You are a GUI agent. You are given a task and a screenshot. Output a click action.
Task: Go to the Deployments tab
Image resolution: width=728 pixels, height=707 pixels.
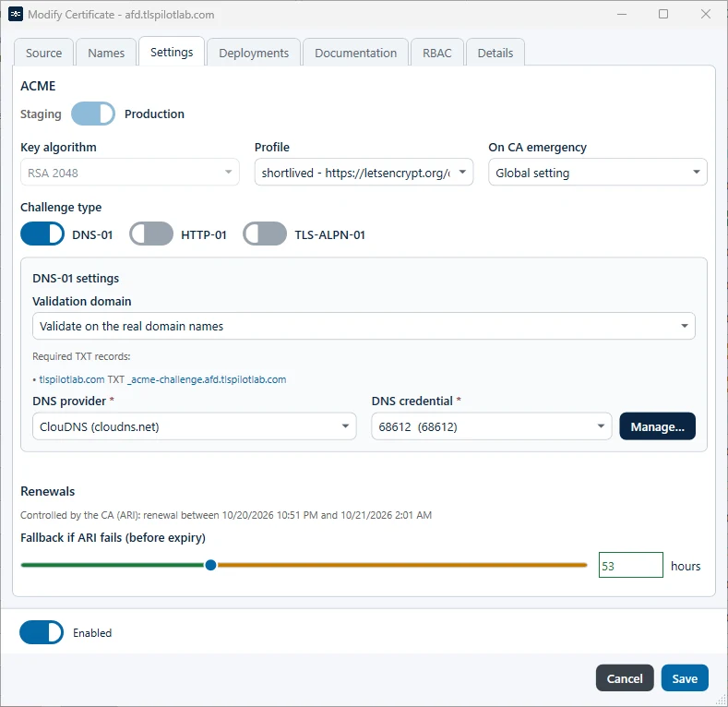tap(254, 53)
